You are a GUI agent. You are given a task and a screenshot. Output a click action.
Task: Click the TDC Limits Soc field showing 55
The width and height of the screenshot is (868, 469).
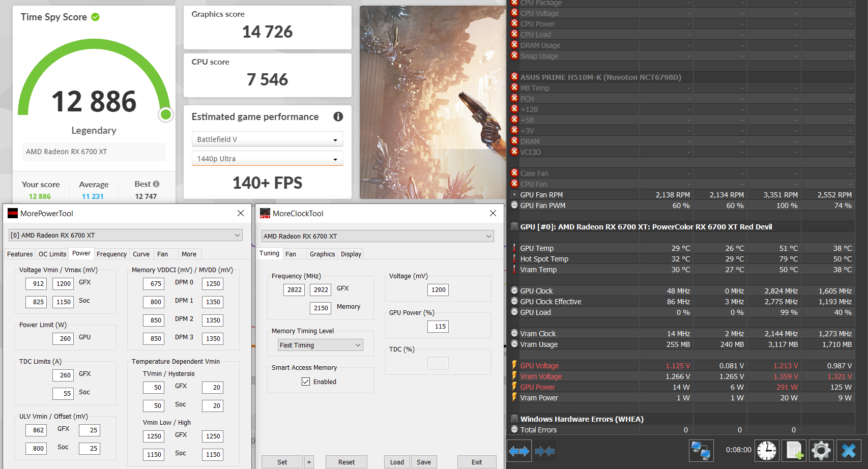pyautogui.click(x=64, y=393)
